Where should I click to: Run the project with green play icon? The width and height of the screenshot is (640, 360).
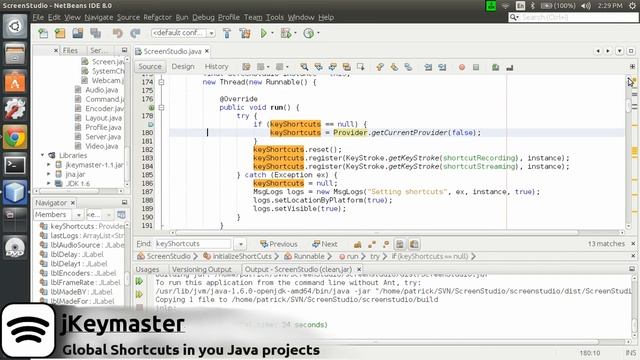264,33
